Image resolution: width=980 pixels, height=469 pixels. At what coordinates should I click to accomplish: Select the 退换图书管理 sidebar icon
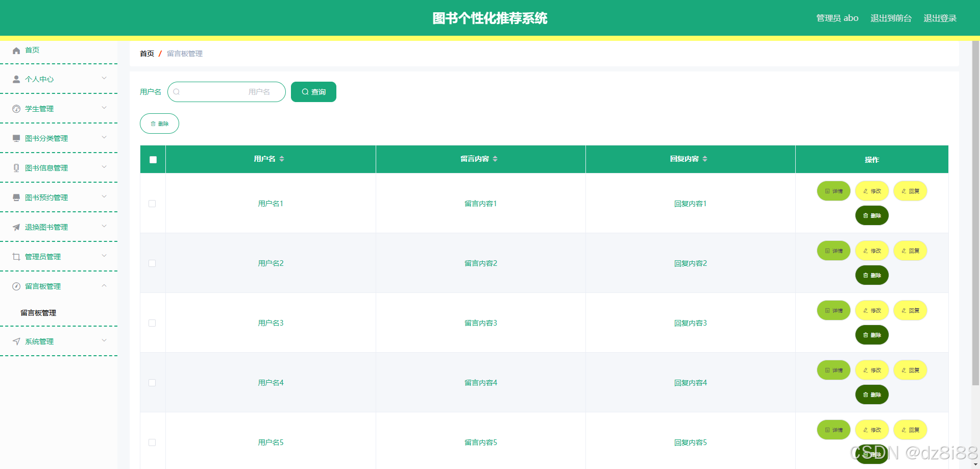[16, 227]
